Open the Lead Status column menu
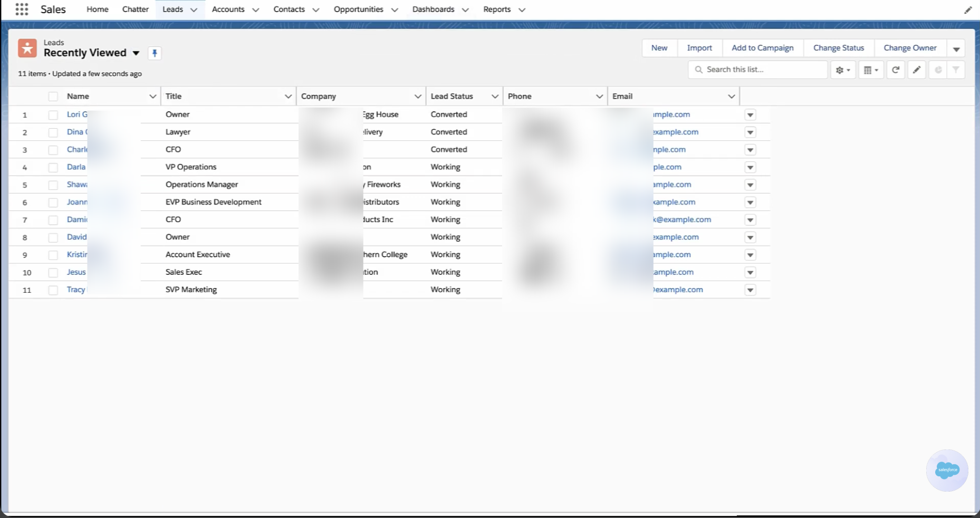Screen dimensions: 980x518 (x=495, y=97)
